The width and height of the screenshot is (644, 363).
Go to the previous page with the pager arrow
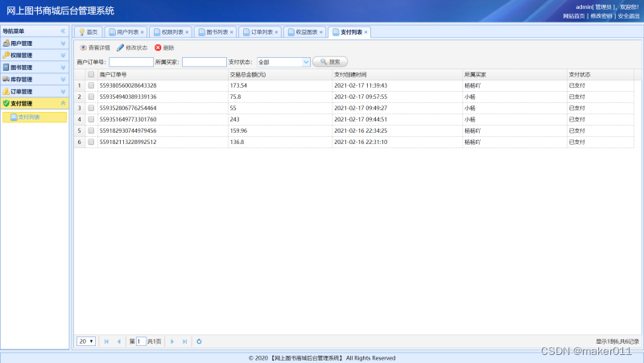(118, 341)
